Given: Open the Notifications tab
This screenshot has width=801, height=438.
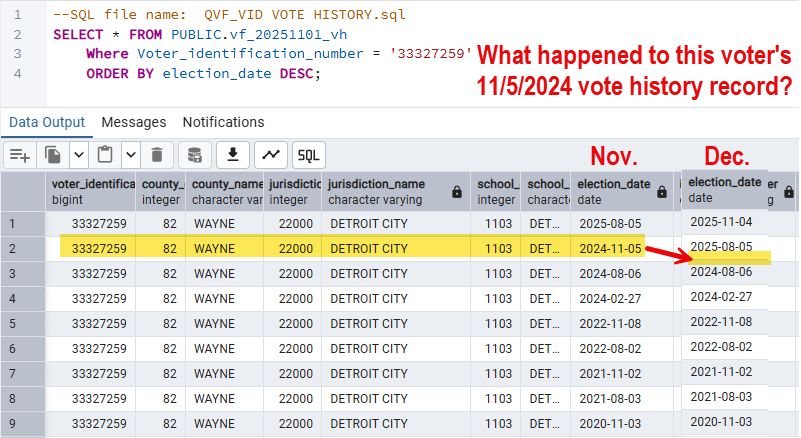Looking at the screenshot, I should tap(224, 123).
